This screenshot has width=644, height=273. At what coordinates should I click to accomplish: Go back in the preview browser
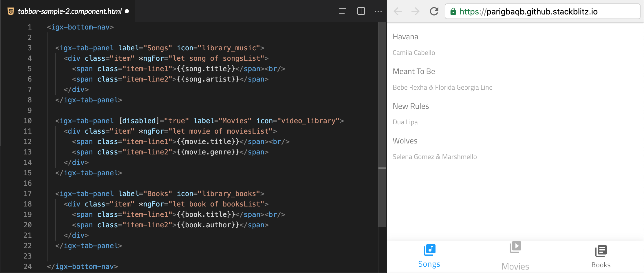pyautogui.click(x=398, y=12)
